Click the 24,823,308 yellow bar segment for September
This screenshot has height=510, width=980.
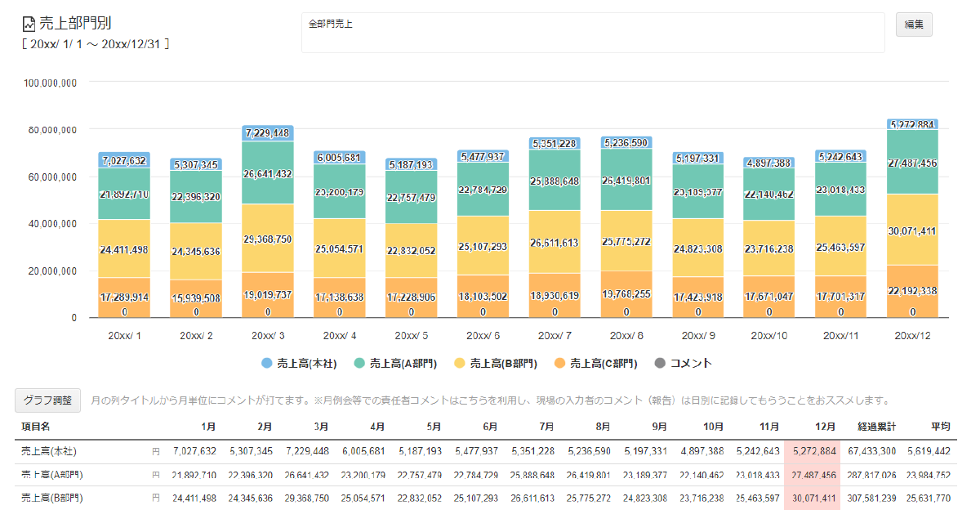(x=698, y=248)
